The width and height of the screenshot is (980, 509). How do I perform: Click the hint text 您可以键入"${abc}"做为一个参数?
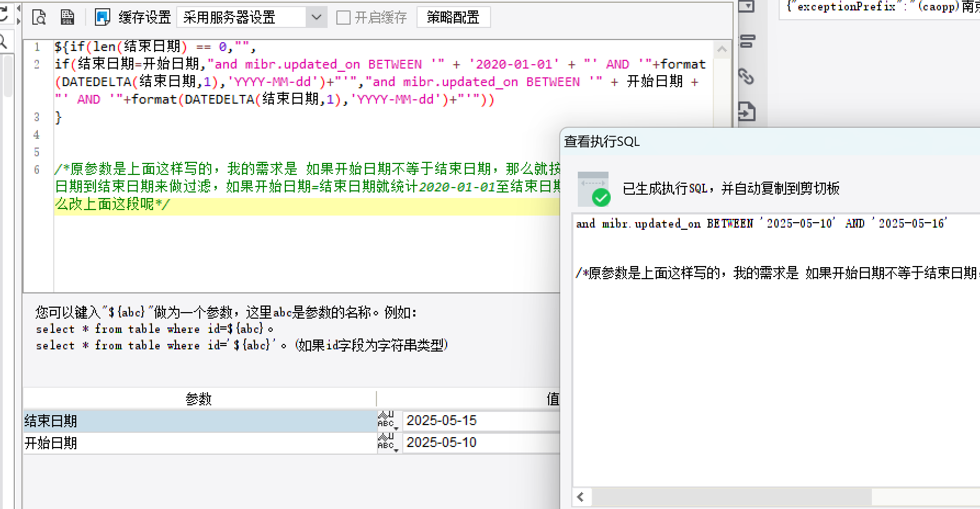click(226, 313)
